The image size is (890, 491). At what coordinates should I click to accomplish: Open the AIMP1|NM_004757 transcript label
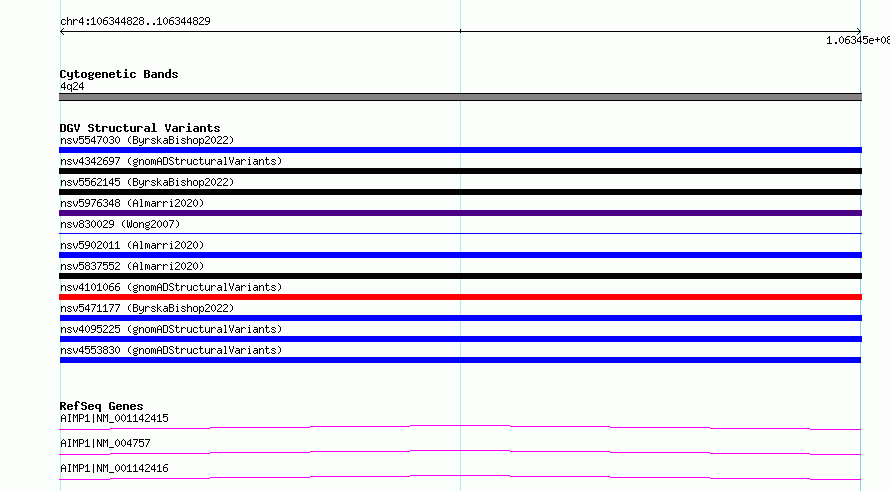(105, 443)
